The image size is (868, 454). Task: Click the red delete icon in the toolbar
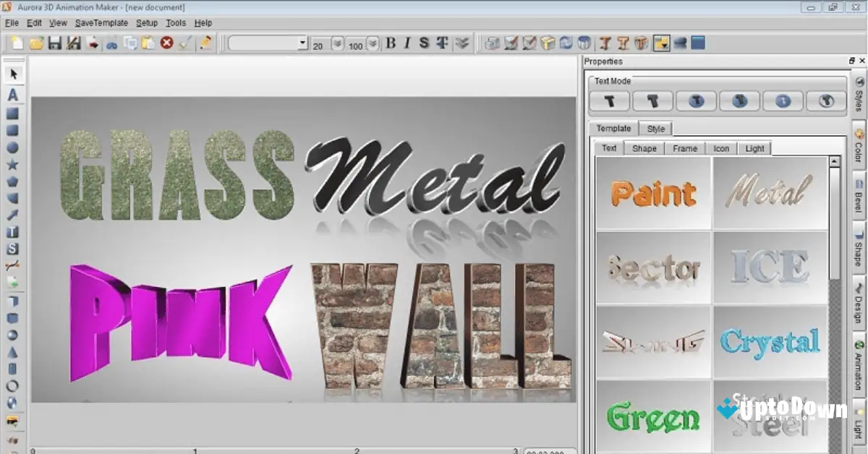click(x=165, y=43)
